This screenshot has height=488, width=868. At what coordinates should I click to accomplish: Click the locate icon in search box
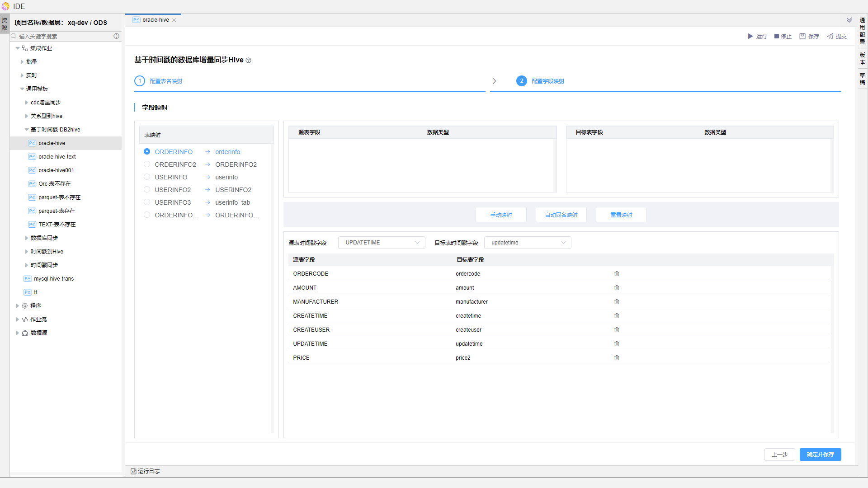(116, 36)
